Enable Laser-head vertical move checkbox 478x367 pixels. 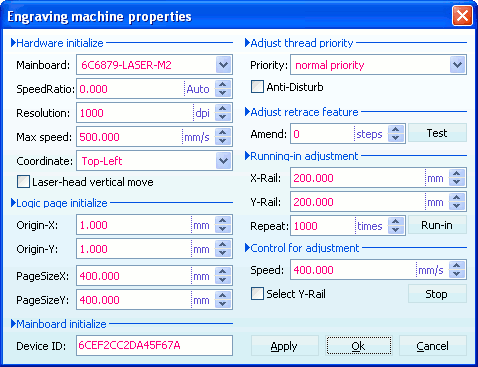tap(23, 182)
